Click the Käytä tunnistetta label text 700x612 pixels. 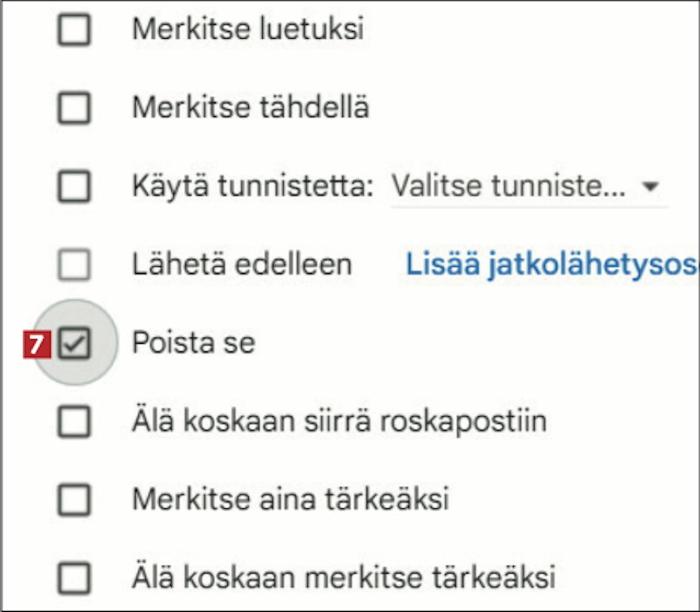252,186
